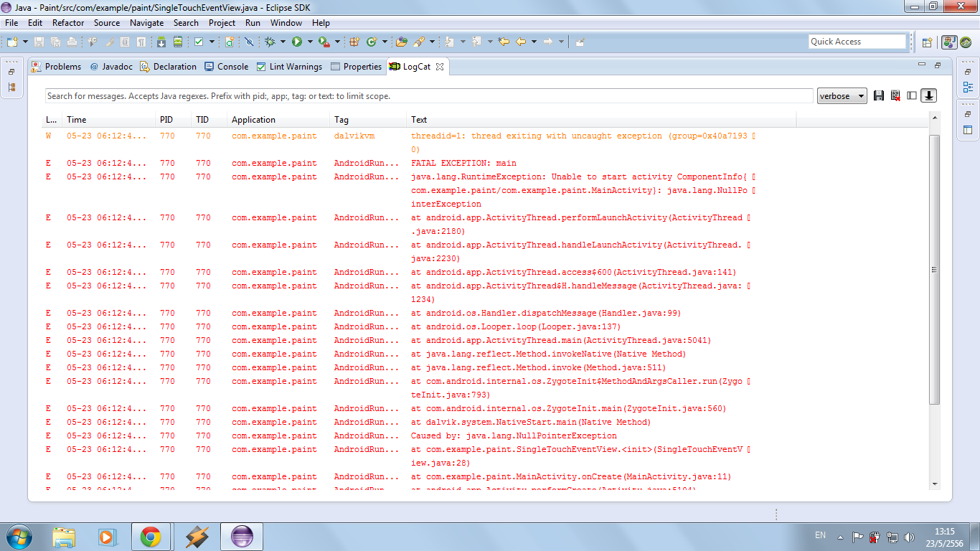Screen dimensions: 980x551
Task: Run Android Lint check icon
Action: coord(199,42)
